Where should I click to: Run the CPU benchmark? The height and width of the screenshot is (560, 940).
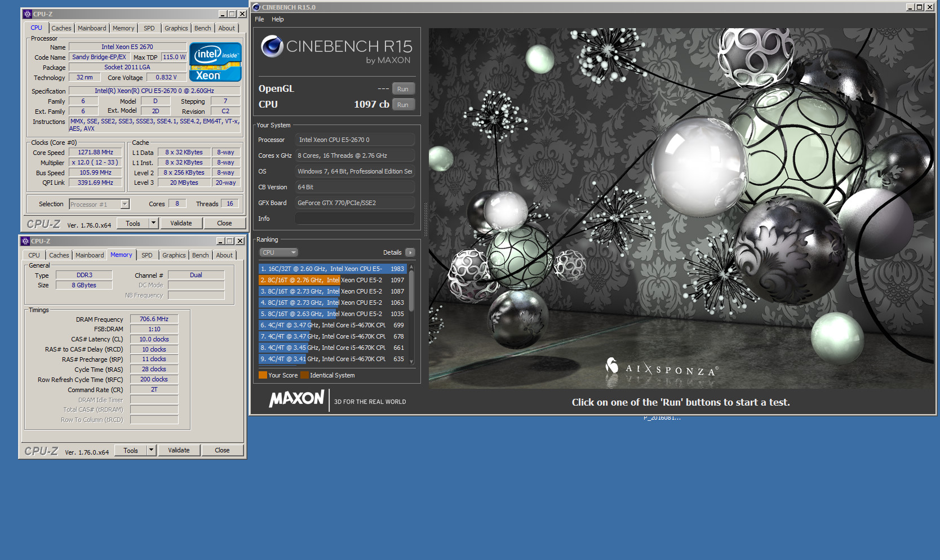point(403,105)
